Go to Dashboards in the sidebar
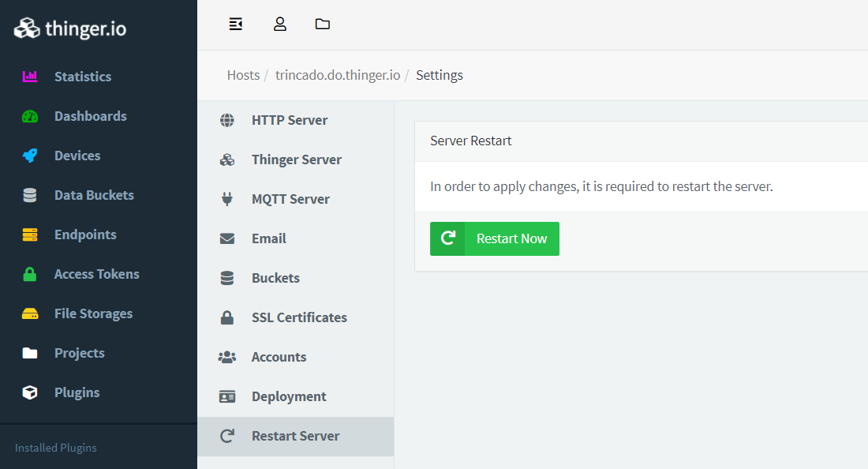The image size is (868, 469). click(x=90, y=116)
